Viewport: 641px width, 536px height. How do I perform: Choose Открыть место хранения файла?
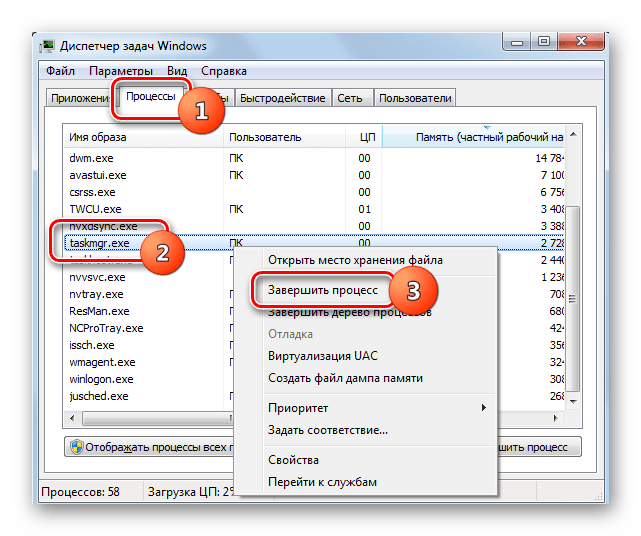pyautogui.click(x=355, y=260)
